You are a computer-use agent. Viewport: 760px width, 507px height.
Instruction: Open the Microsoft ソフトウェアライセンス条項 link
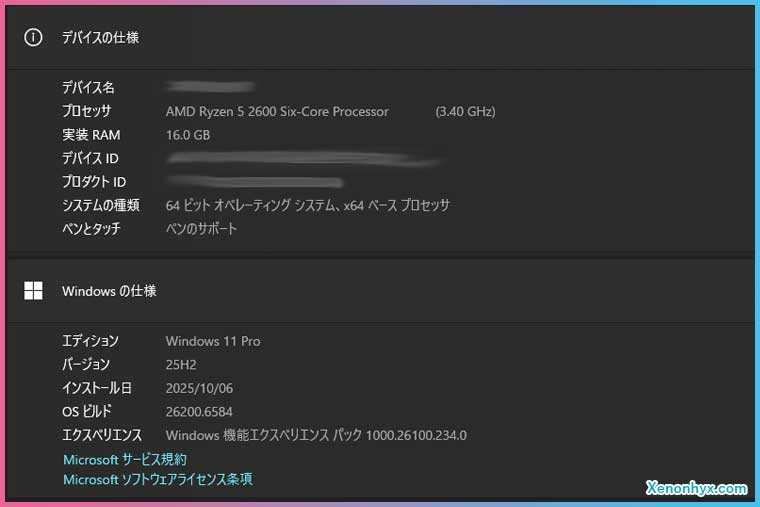(x=157, y=480)
